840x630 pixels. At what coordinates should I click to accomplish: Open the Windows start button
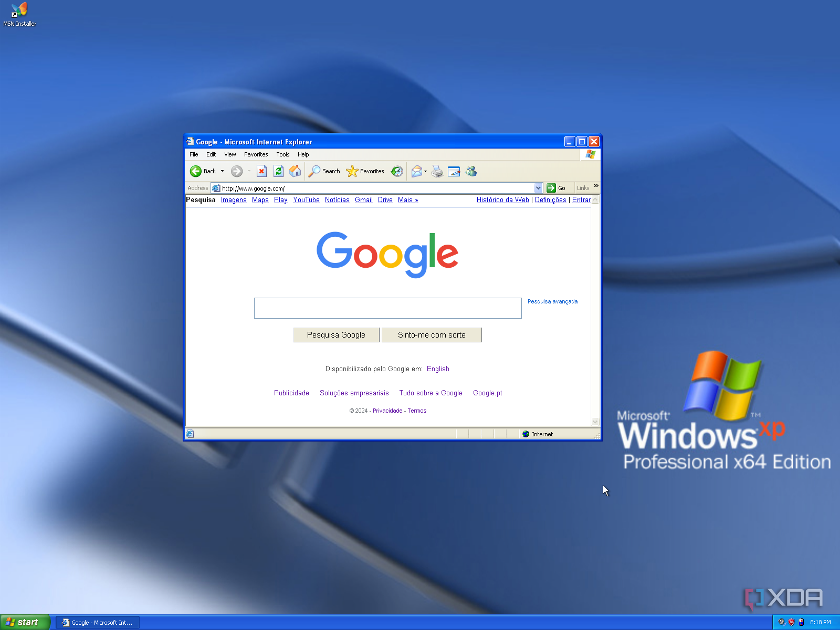pos(25,622)
